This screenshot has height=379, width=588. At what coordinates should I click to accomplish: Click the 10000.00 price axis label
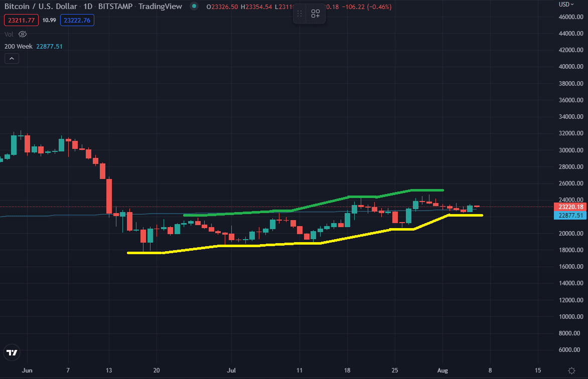571,317
